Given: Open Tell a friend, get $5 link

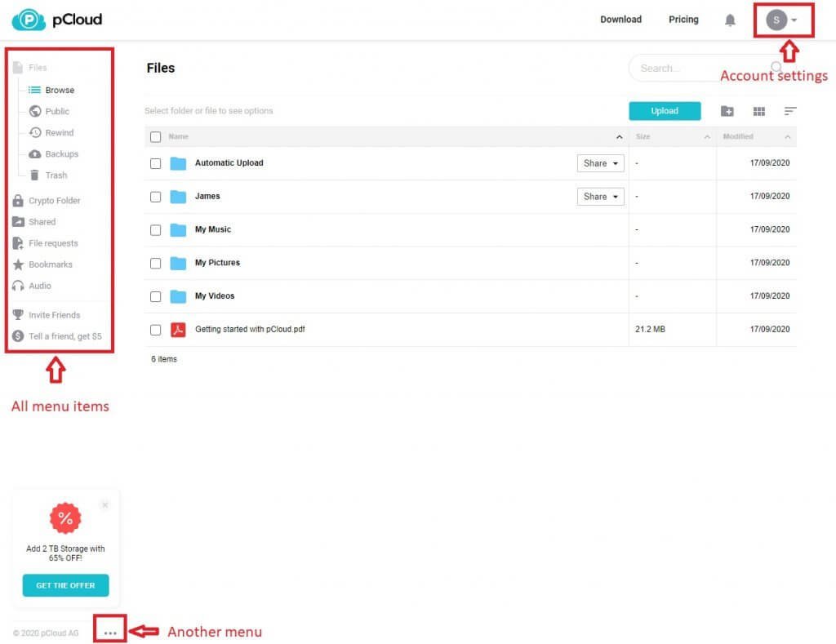Looking at the screenshot, I should point(65,336).
